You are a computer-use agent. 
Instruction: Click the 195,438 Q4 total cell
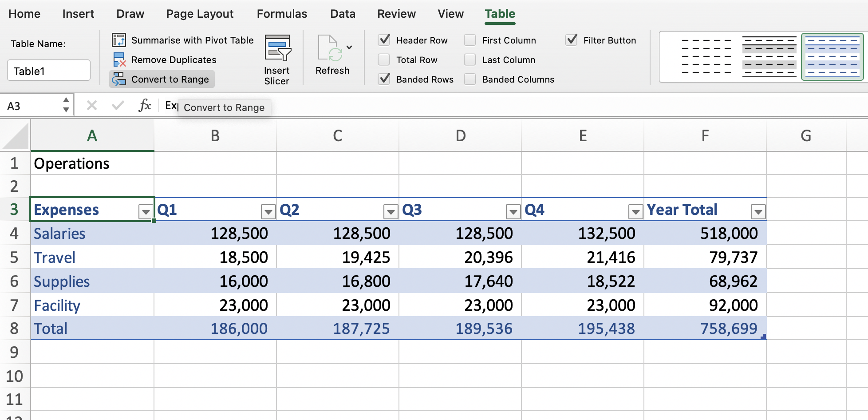click(583, 329)
